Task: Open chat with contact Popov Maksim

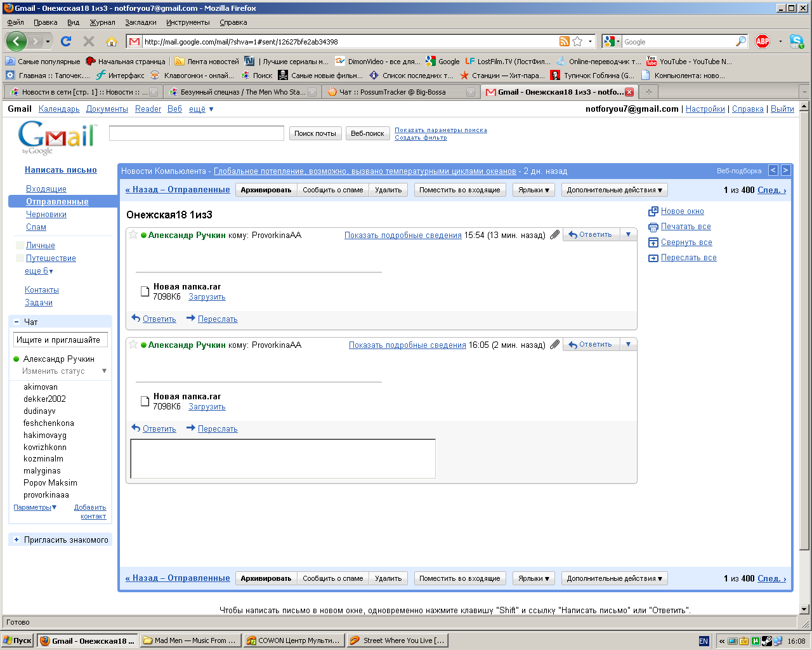Action: point(50,483)
